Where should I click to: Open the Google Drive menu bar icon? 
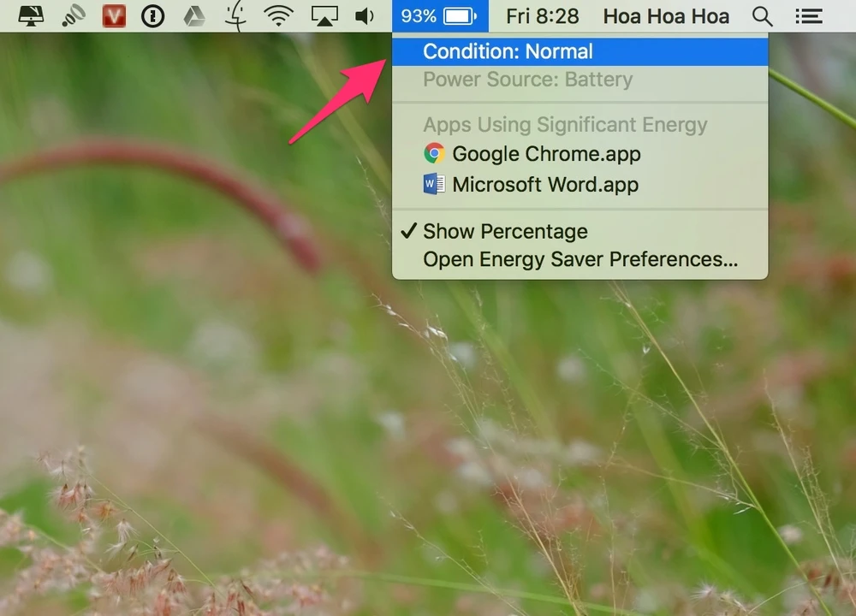tap(193, 15)
